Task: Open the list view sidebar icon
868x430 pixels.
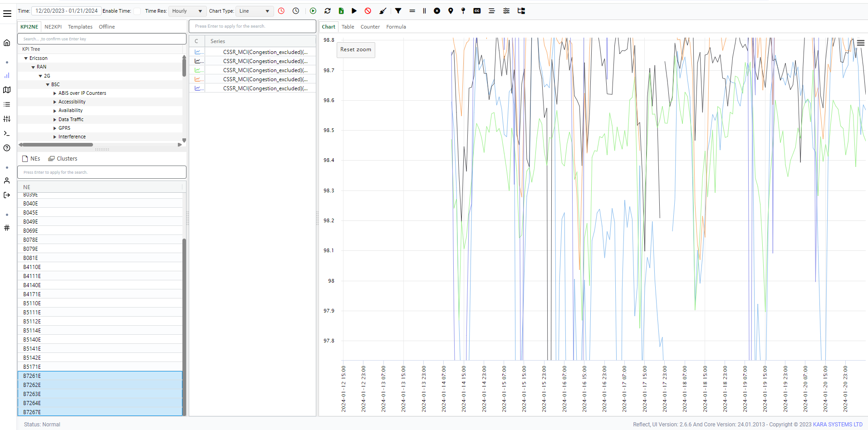Action: 7,104
